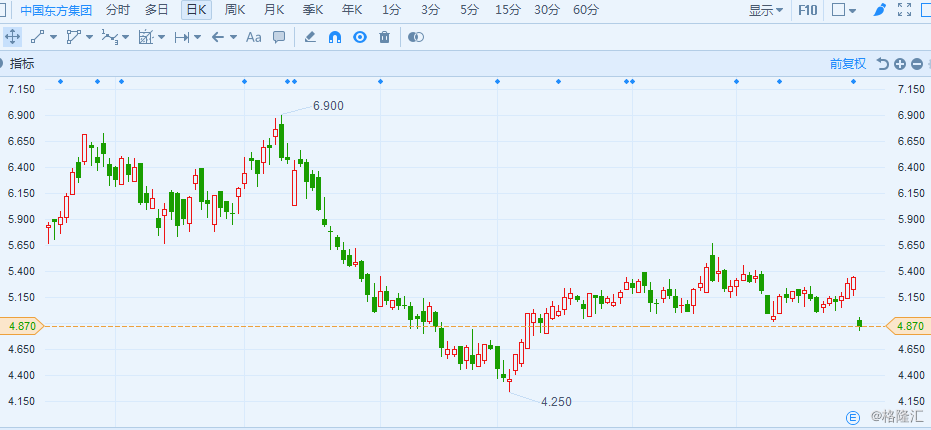The image size is (931, 430).
Task: Click the candlestick at the 4.250 low
Action: (x=509, y=380)
